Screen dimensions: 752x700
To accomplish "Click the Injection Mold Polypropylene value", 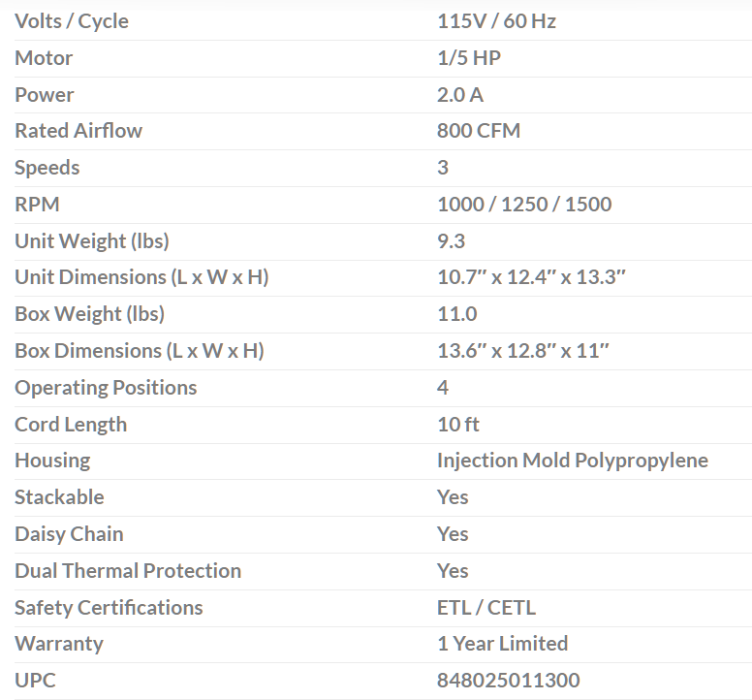I will pyautogui.click(x=573, y=461).
